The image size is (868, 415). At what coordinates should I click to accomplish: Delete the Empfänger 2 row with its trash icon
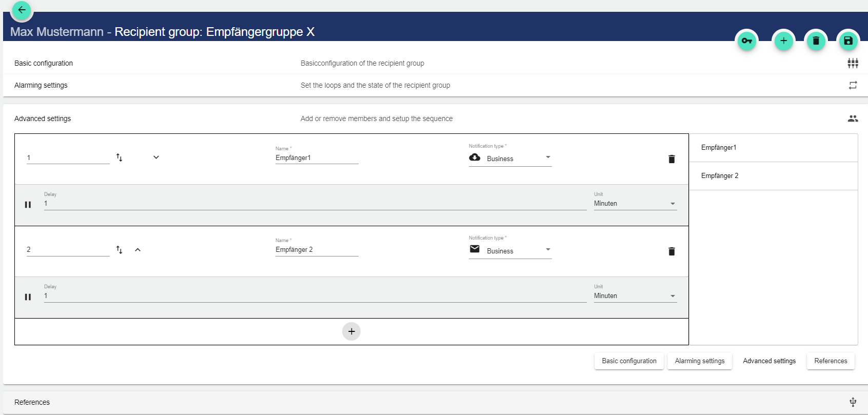coord(672,251)
